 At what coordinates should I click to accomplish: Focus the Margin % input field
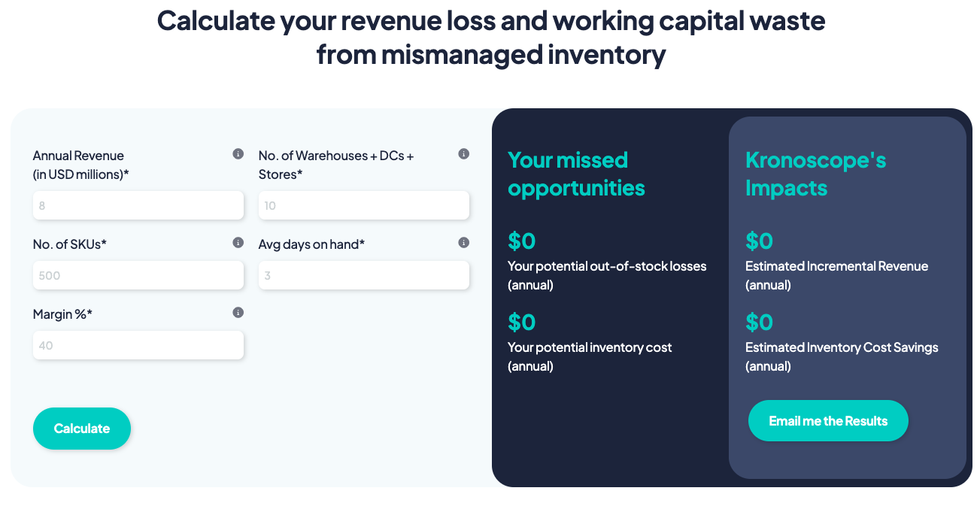pyautogui.click(x=138, y=345)
